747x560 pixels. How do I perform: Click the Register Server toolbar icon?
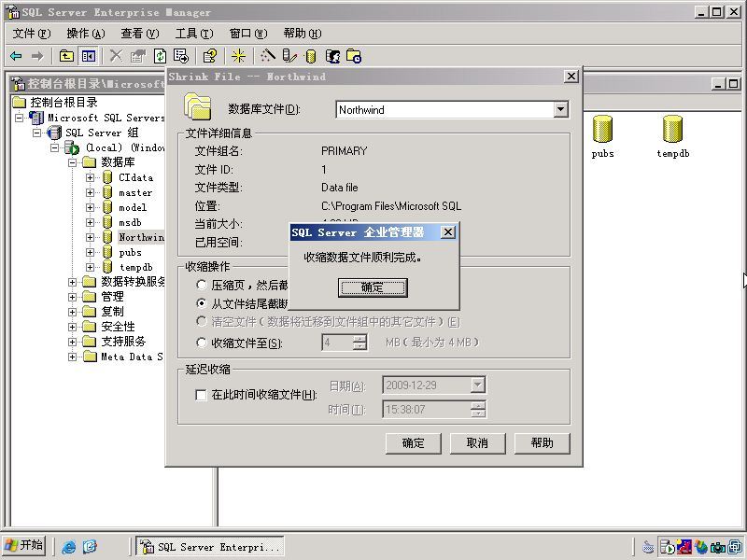pos(289,56)
